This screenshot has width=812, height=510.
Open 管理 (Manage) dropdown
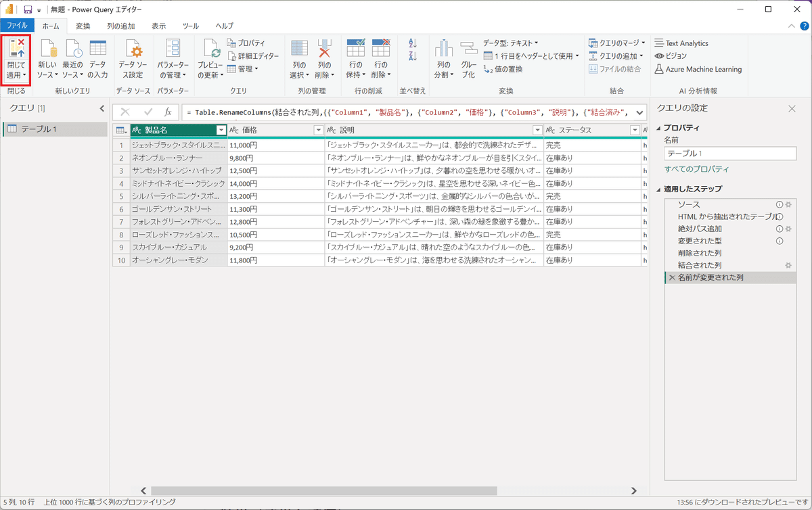242,69
